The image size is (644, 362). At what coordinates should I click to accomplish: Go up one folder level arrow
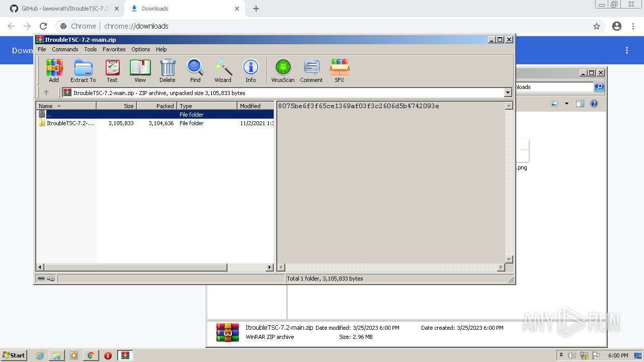point(46,93)
